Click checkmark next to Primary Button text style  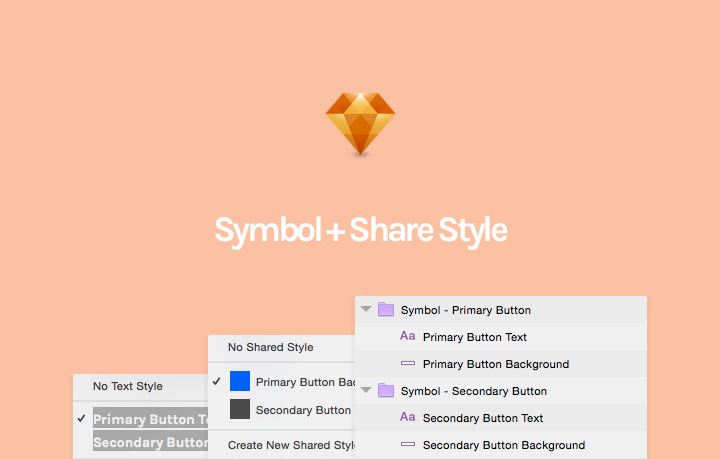click(x=82, y=419)
